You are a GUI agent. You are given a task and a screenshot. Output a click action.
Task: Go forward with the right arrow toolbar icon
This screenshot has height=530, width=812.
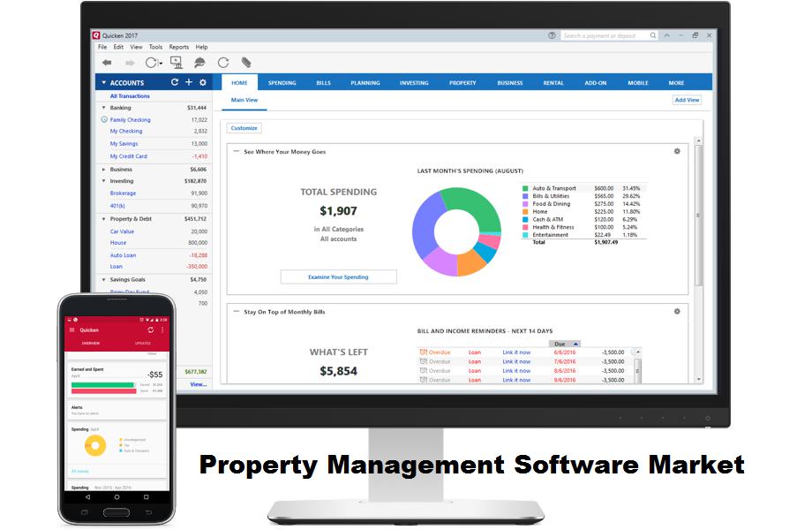pyautogui.click(x=130, y=63)
